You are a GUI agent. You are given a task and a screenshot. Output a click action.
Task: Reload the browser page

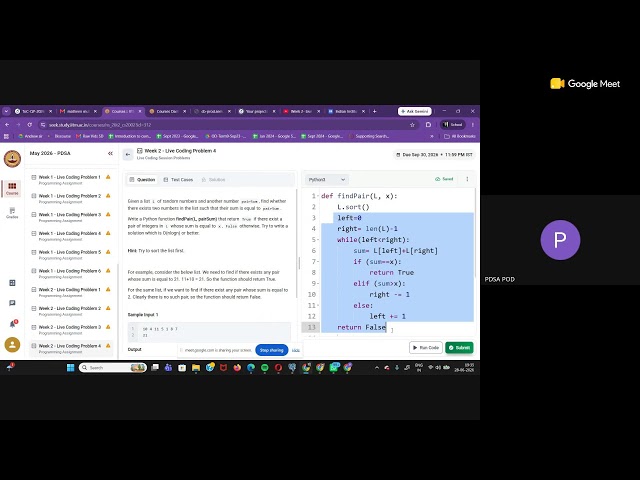coord(29,125)
